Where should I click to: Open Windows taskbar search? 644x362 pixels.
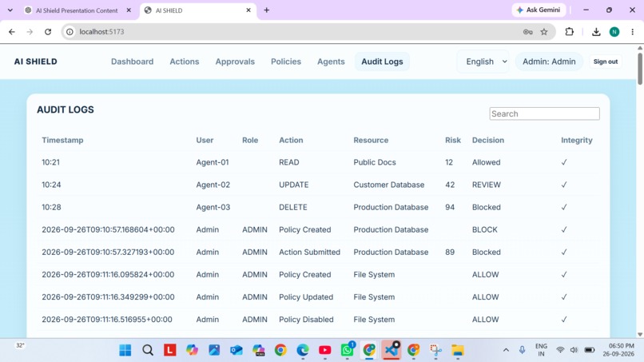pos(148,350)
